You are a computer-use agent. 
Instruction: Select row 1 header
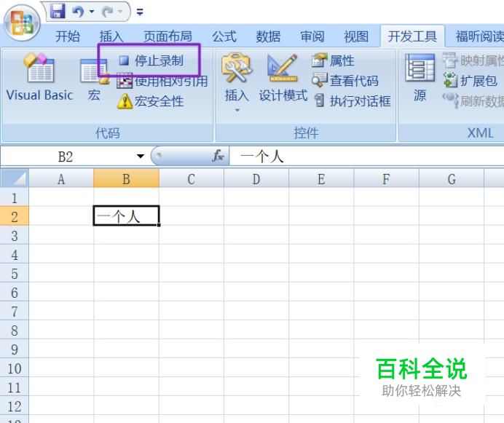[14, 198]
